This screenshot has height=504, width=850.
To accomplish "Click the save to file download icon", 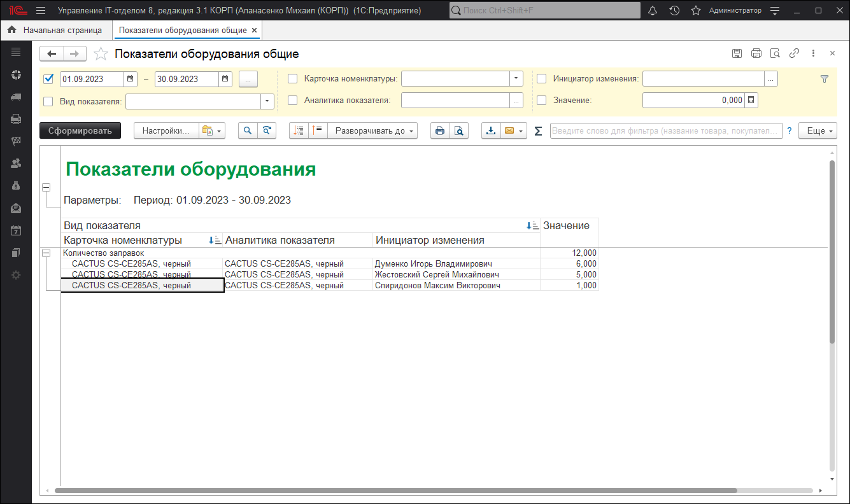I will pos(491,131).
